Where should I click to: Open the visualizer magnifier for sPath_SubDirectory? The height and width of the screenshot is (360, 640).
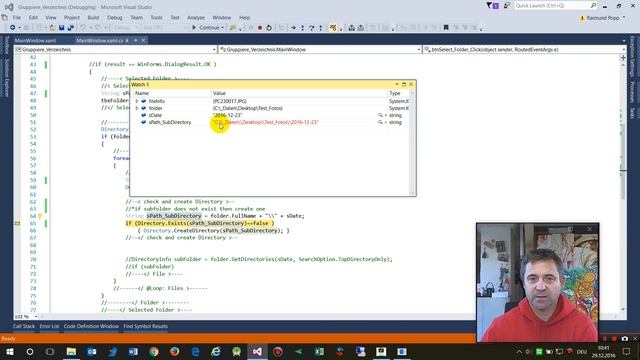(x=380, y=122)
